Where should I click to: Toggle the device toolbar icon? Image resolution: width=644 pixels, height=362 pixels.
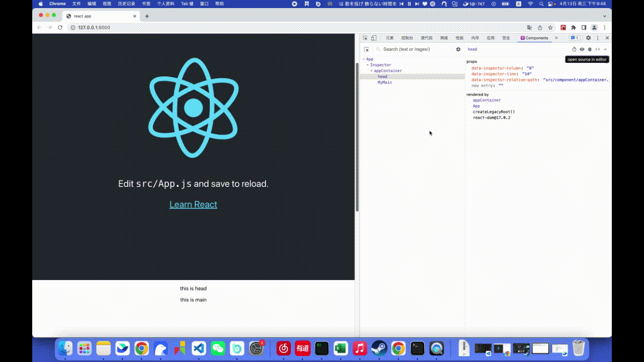click(x=373, y=38)
